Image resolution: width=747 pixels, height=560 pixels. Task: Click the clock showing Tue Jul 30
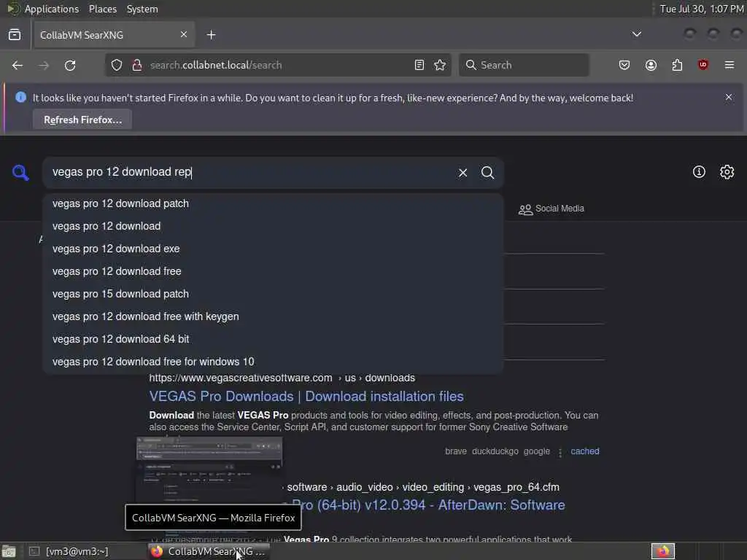coord(701,9)
